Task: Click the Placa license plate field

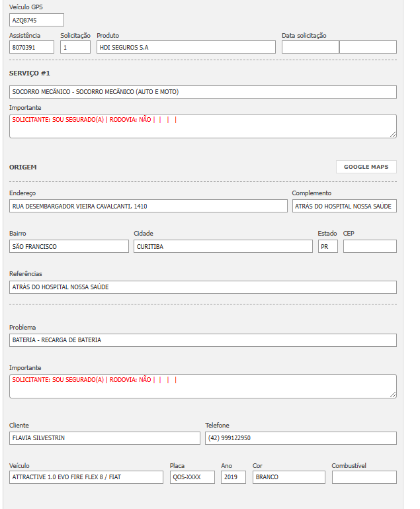Action: 192,477
